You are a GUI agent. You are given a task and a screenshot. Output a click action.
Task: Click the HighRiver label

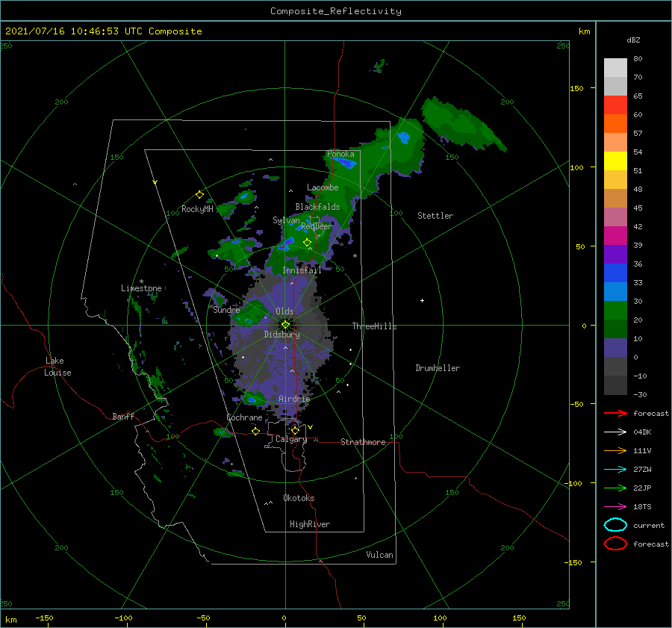click(x=310, y=524)
